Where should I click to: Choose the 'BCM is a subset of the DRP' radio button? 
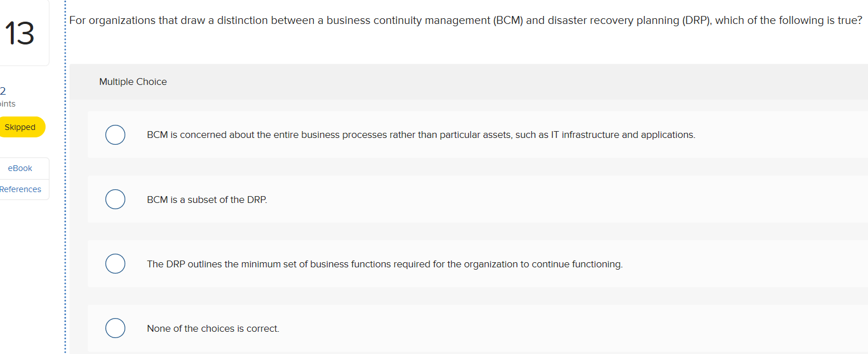click(115, 200)
